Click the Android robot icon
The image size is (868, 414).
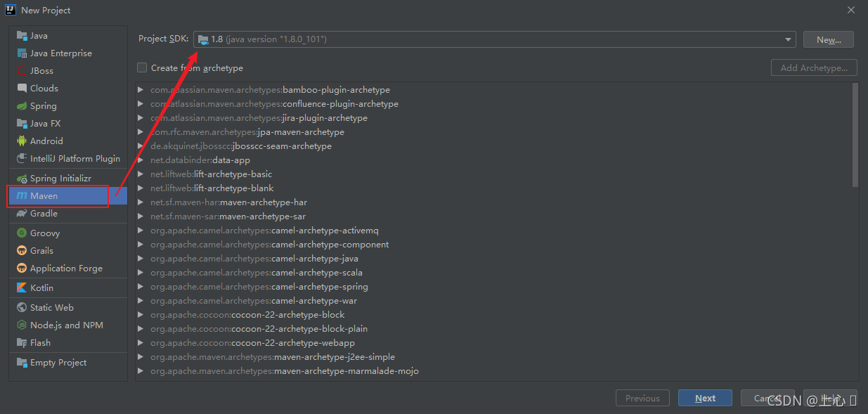(x=22, y=141)
